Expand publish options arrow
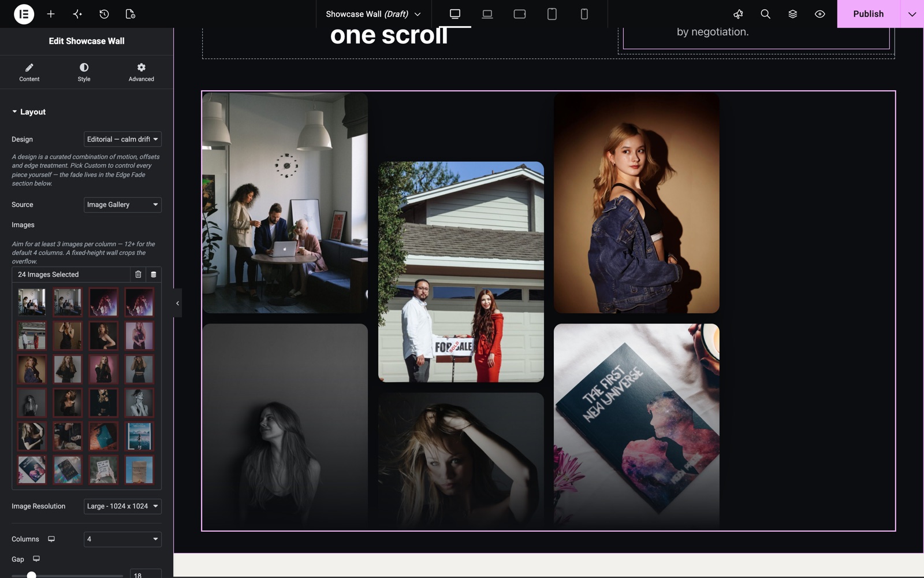The height and width of the screenshot is (578, 924). pyautogui.click(x=912, y=14)
